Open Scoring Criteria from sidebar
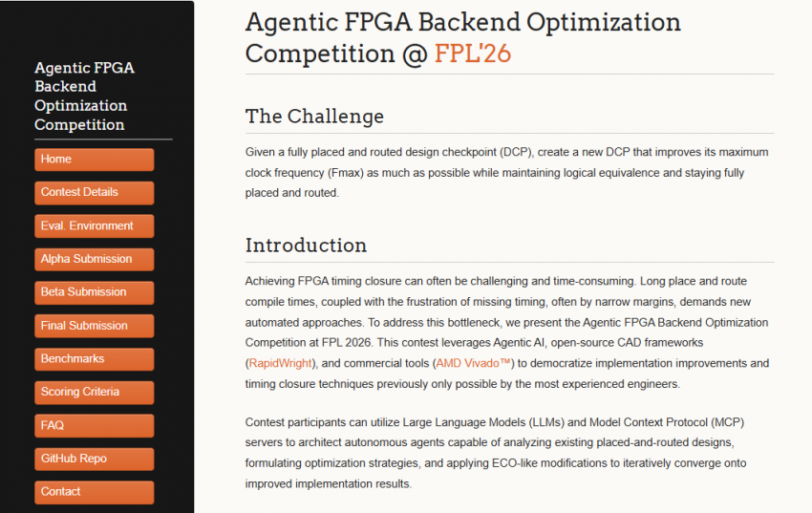Image resolution: width=812 pixels, height=513 pixels. click(94, 393)
